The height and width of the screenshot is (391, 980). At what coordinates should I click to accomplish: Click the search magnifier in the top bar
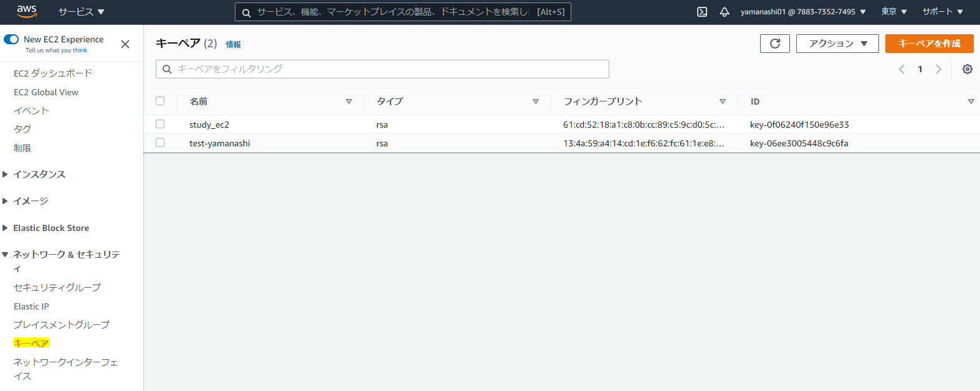(x=246, y=12)
